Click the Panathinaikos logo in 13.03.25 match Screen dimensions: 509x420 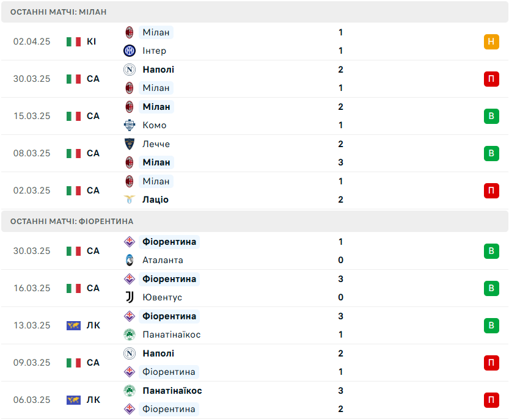coord(130,335)
